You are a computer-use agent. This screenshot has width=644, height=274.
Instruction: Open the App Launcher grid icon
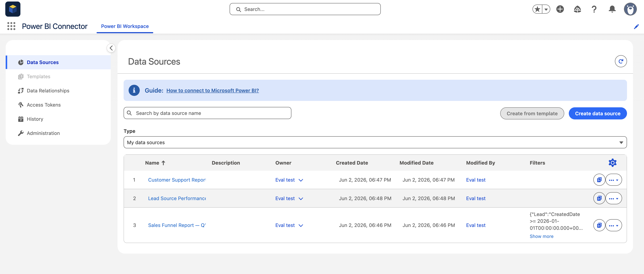coord(11,26)
